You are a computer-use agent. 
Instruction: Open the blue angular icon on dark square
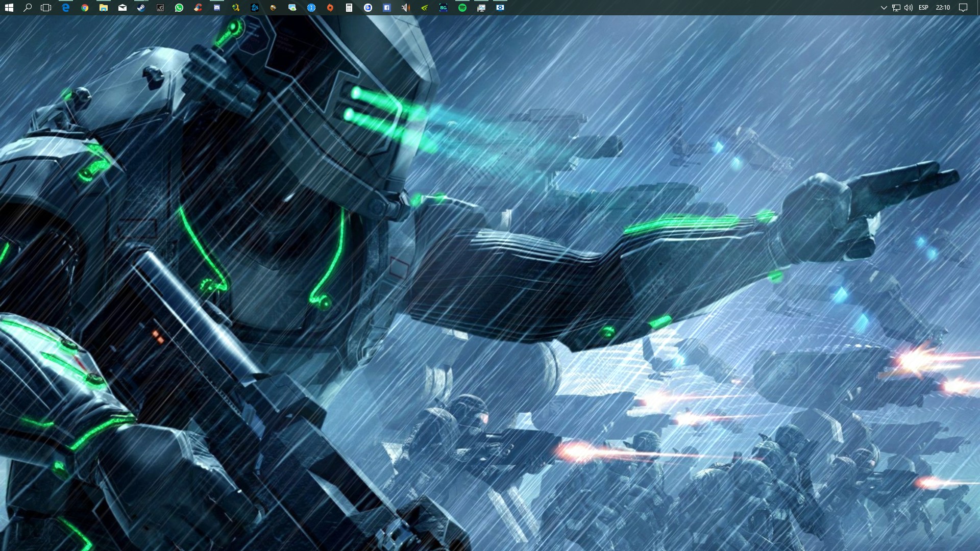[255, 8]
